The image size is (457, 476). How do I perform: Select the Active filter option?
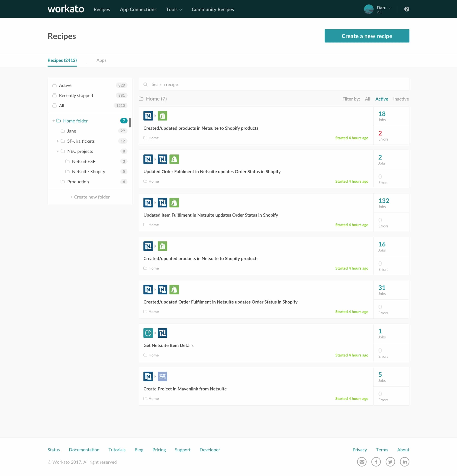[x=382, y=99]
